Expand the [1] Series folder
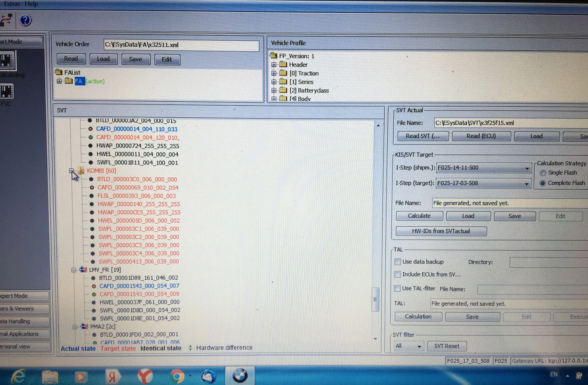 pos(274,82)
